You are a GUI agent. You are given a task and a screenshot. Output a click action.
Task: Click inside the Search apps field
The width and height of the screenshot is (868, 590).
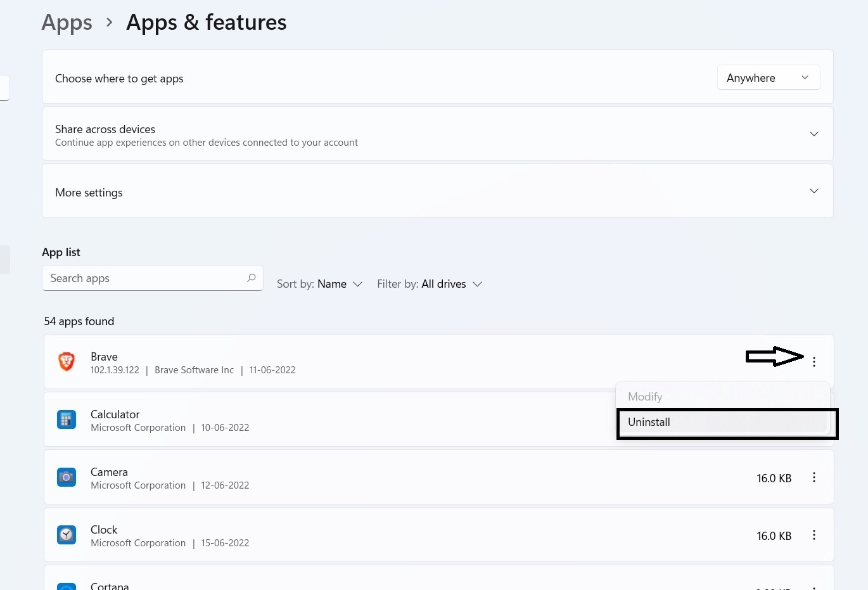[x=139, y=278]
